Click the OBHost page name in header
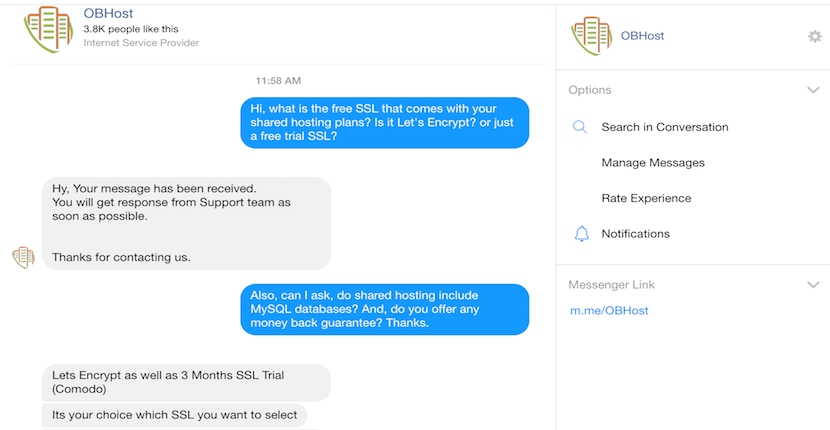 (109, 13)
